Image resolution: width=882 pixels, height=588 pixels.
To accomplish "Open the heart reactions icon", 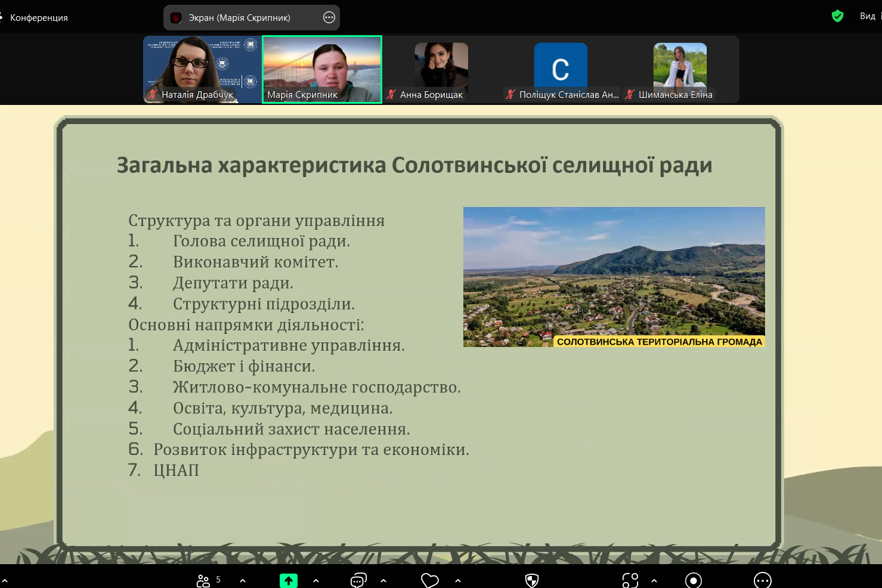I will tap(429, 580).
